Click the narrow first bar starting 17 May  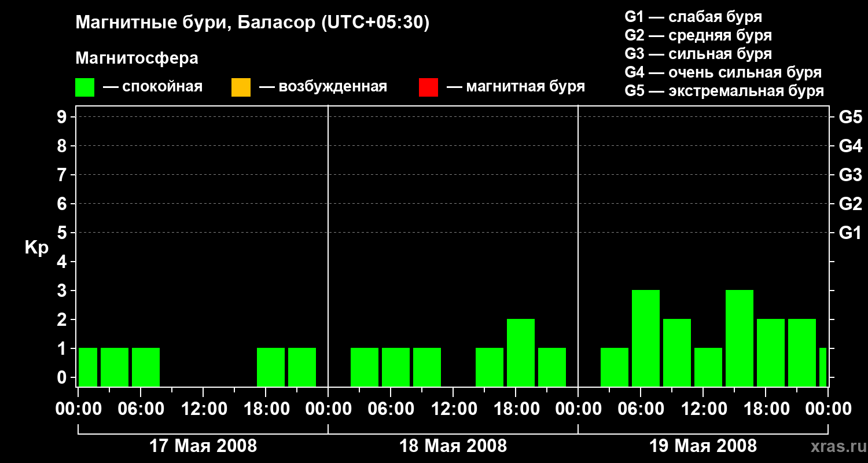(88, 368)
